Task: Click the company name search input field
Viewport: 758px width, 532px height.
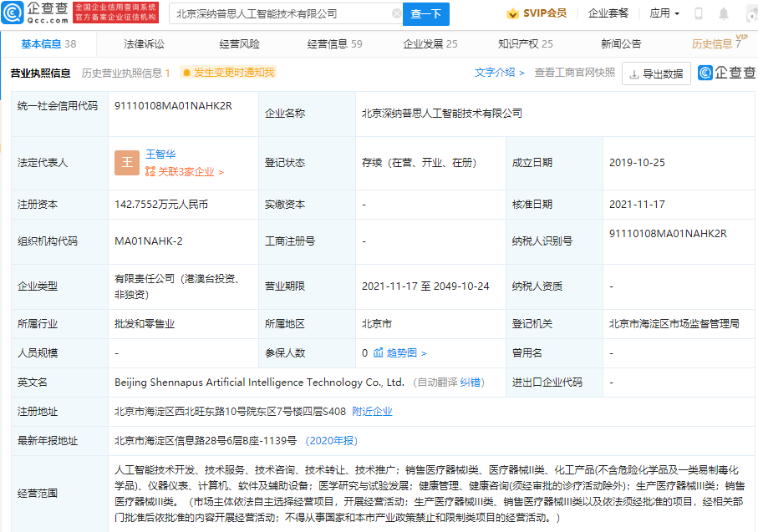Action: point(280,14)
